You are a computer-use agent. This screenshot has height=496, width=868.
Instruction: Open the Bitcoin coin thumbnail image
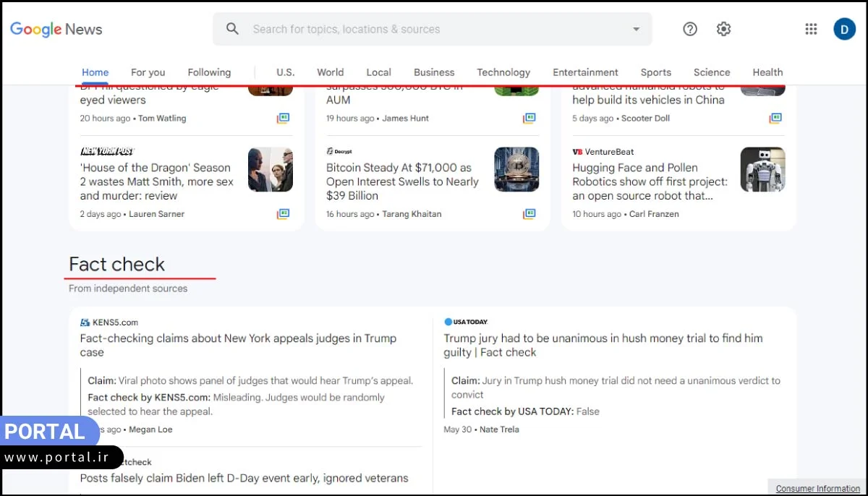tap(516, 169)
